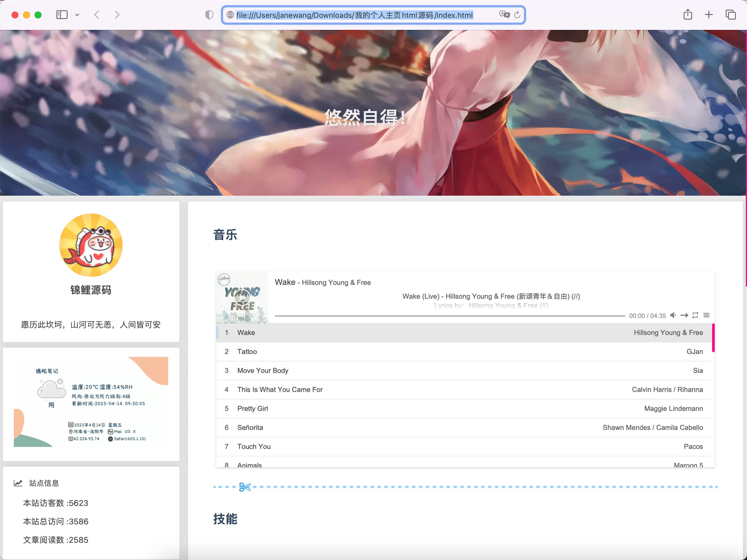The image size is (747, 560).
Task: Click the 文章阅读数 :2585 entry
Action: click(x=56, y=540)
